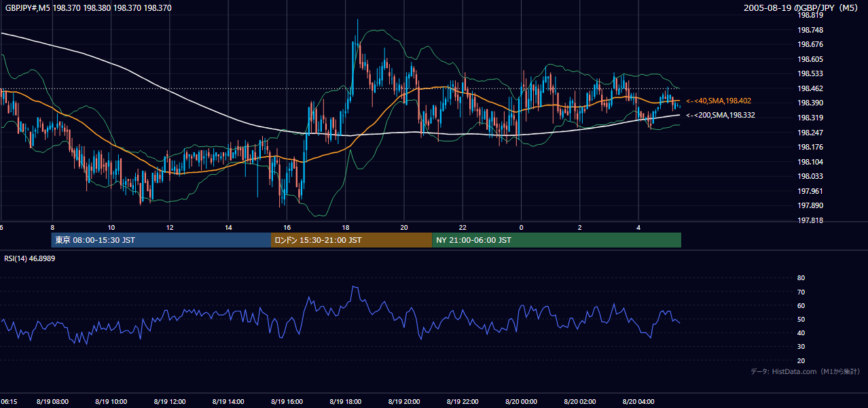Click price axis value 198.748
This screenshot has height=408, width=868.
coord(810,30)
